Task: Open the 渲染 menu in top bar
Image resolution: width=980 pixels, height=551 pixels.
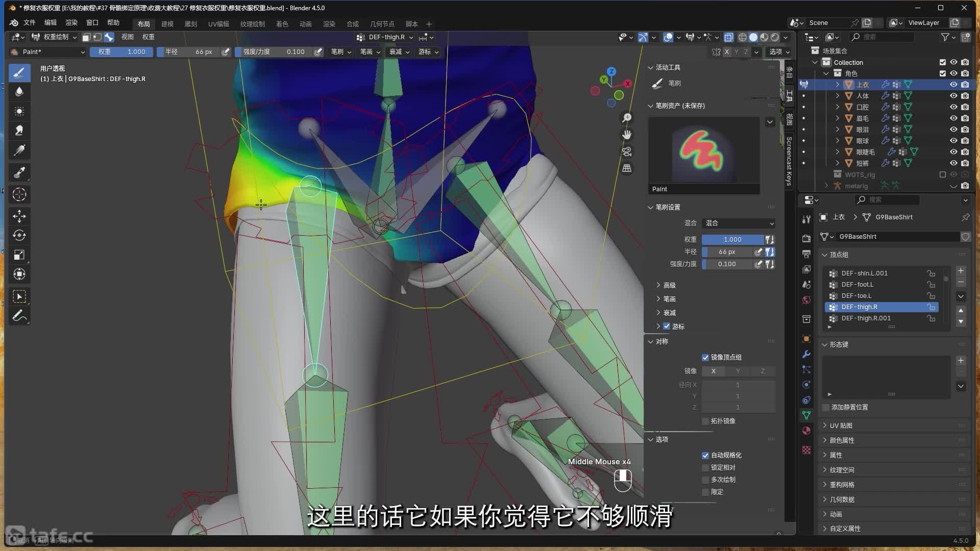Action: [x=71, y=22]
